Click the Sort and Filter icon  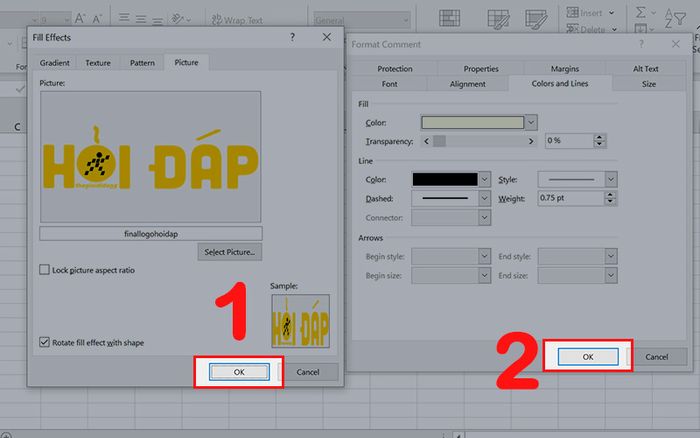tap(675, 18)
